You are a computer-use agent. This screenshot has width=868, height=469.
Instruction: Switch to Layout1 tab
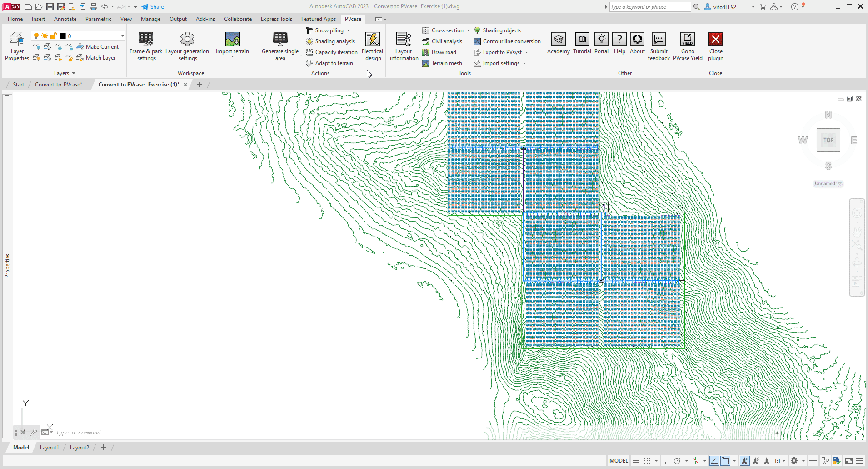(49, 448)
